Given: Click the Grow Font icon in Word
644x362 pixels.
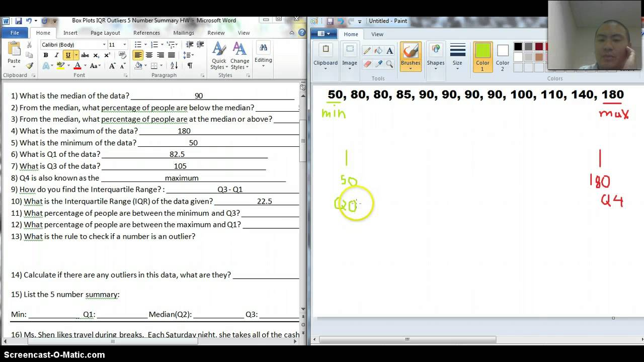Looking at the screenshot, I should [112, 66].
